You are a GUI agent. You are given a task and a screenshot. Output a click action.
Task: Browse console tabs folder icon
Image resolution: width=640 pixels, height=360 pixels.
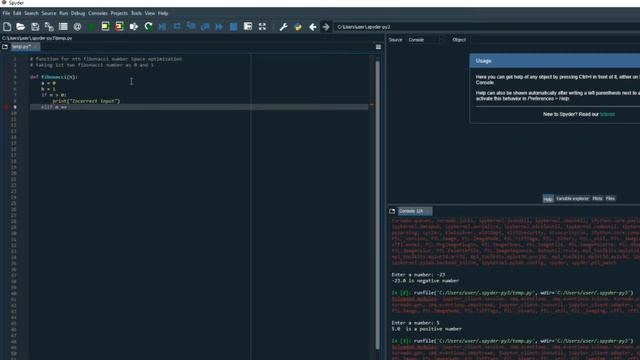392,211
